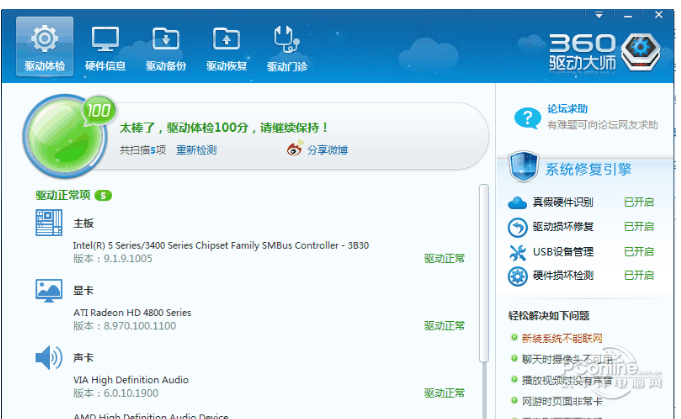
Task: Click the driver list vertical scrollbar
Action: coord(484,274)
